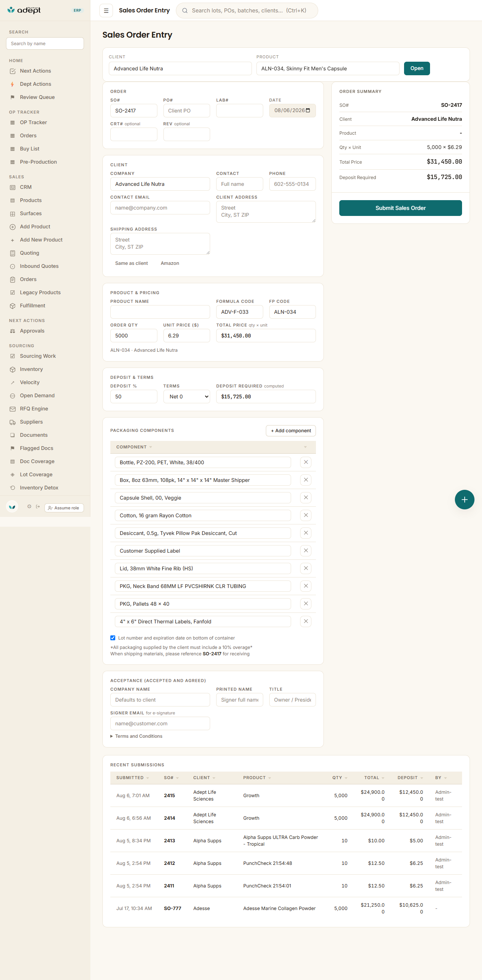This screenshot has width=482, height=980.
Task: Click the logout icon in the sidebar footer
Action: point(38,507)
